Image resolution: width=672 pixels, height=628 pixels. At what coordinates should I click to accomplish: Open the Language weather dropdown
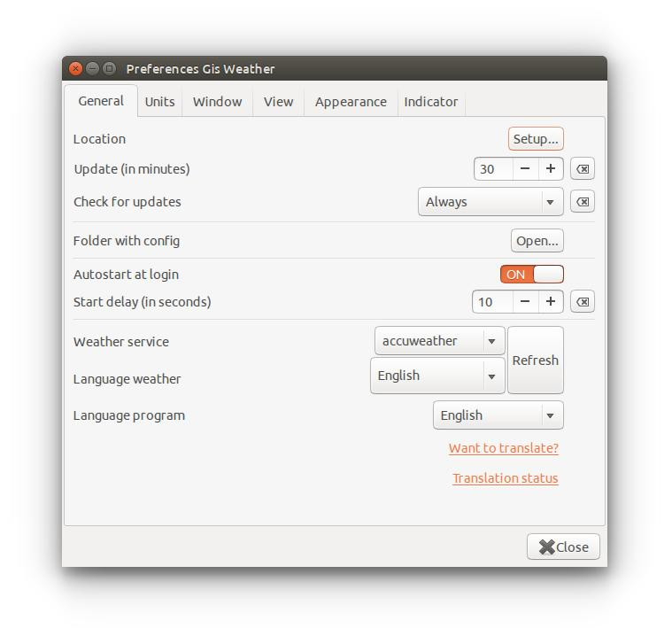pos(437,376)
